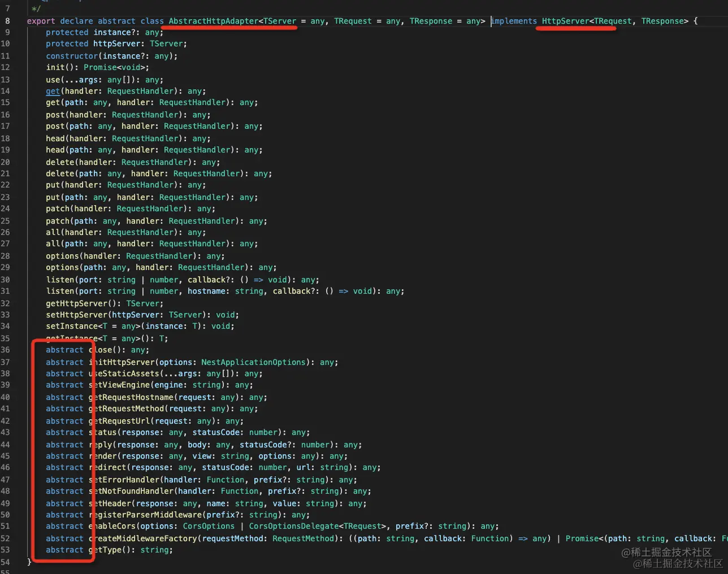The height and width of the screenshot is (574, 728).
Task: Click the initHttpServer method name
Action: [122, 362]
